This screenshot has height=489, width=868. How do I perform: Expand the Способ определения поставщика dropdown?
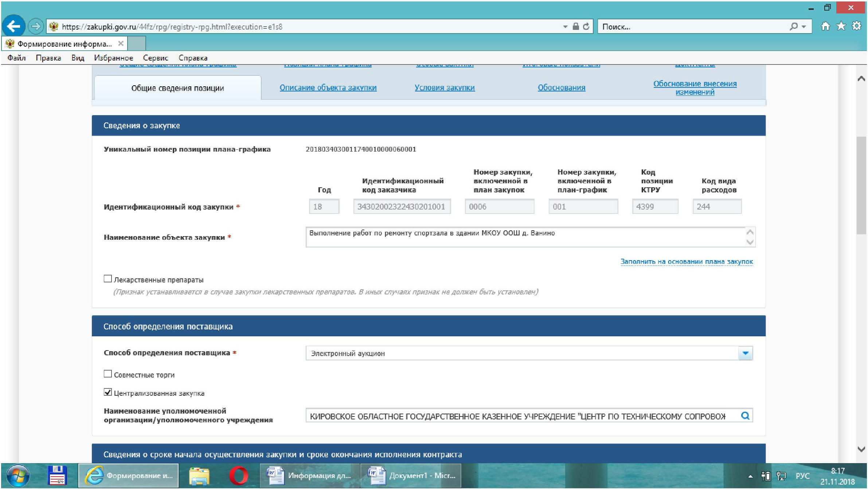(x=745, y=353)
